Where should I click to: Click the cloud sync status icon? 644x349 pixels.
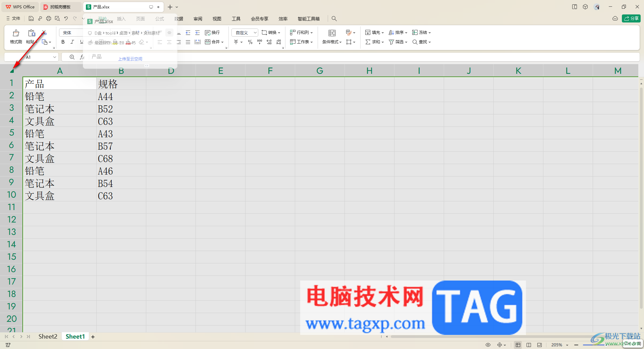615,18
